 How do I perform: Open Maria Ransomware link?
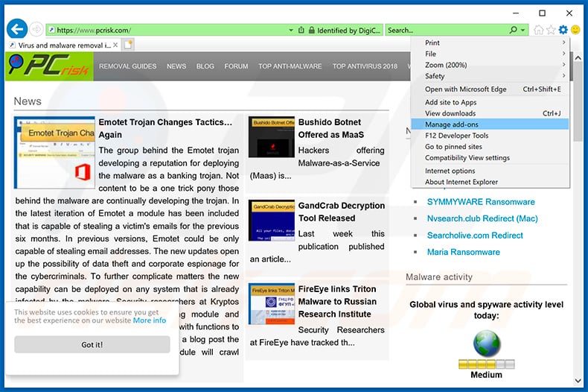[x=464, y=252]
